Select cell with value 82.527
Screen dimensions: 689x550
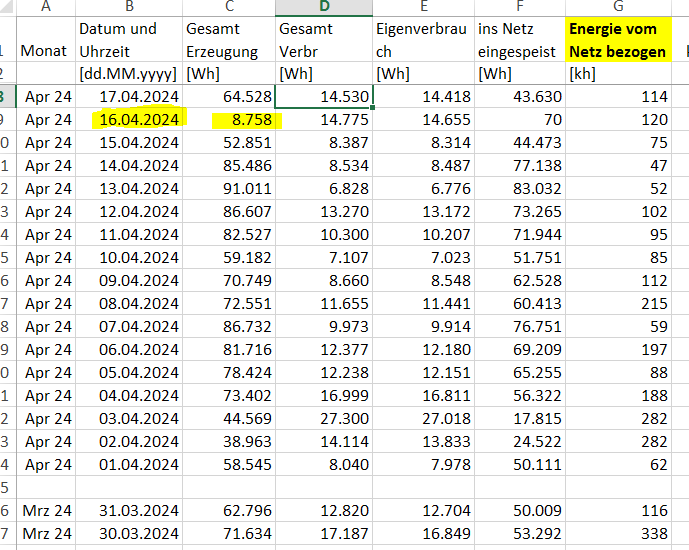(x=229, y=235)
